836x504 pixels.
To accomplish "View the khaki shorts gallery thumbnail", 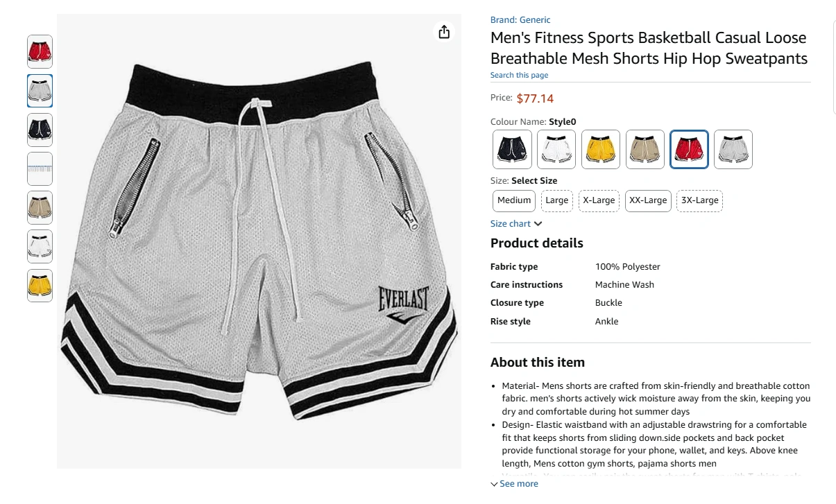I will coord(40,207).
